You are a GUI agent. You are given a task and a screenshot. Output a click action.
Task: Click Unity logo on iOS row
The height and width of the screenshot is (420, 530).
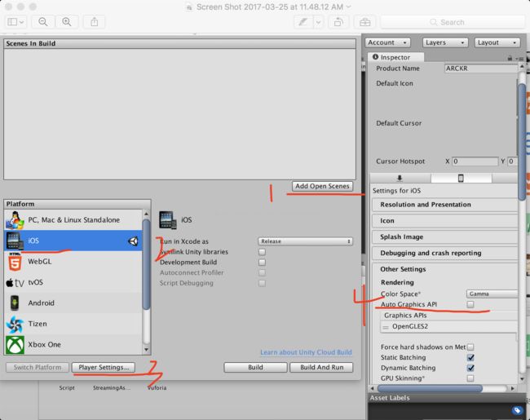coord(133,241)
